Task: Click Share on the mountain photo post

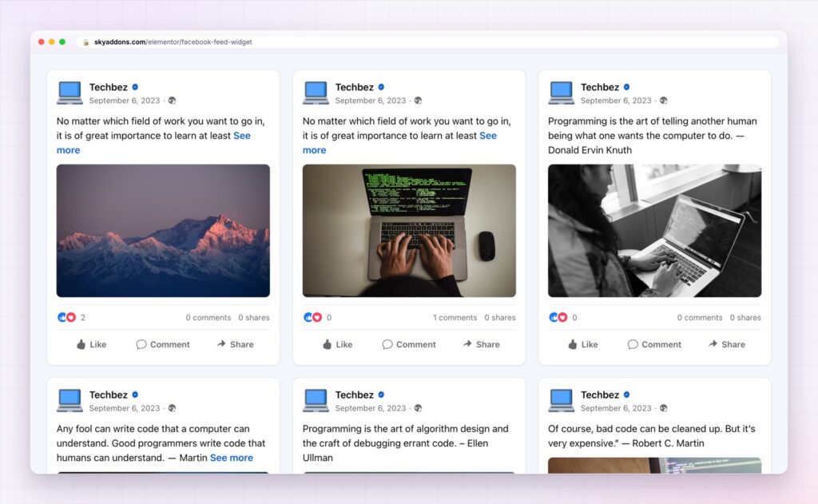Action: click(236, 344)
